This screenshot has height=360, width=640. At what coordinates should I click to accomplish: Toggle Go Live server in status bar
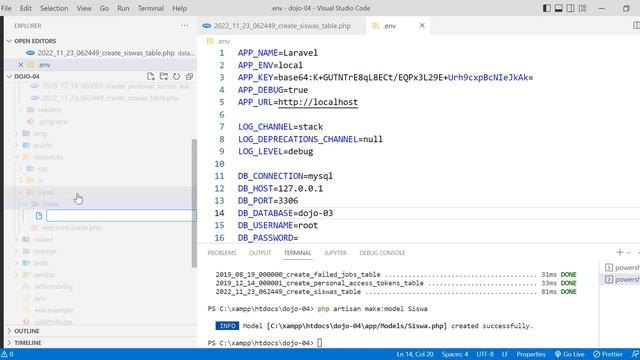click(569, 354)
